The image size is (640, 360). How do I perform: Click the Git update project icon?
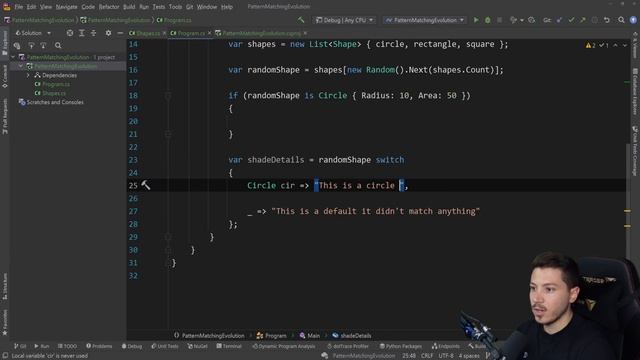click(559, 20)
